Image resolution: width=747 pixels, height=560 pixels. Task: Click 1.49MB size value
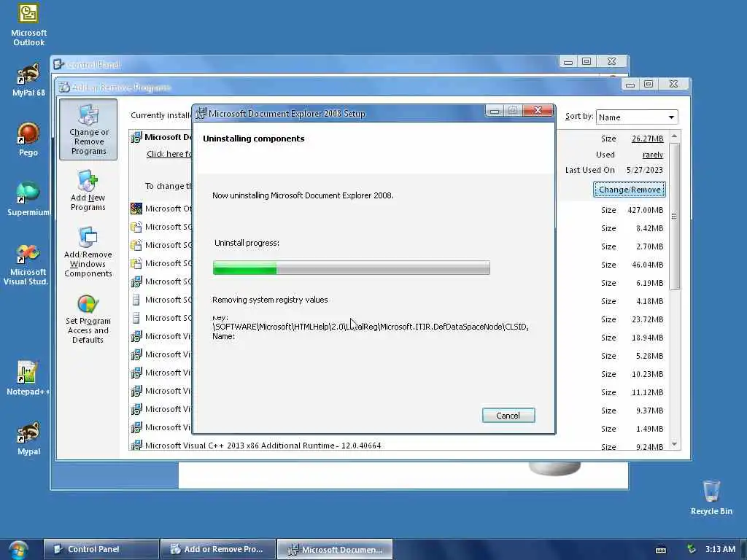tap(649, 429)
